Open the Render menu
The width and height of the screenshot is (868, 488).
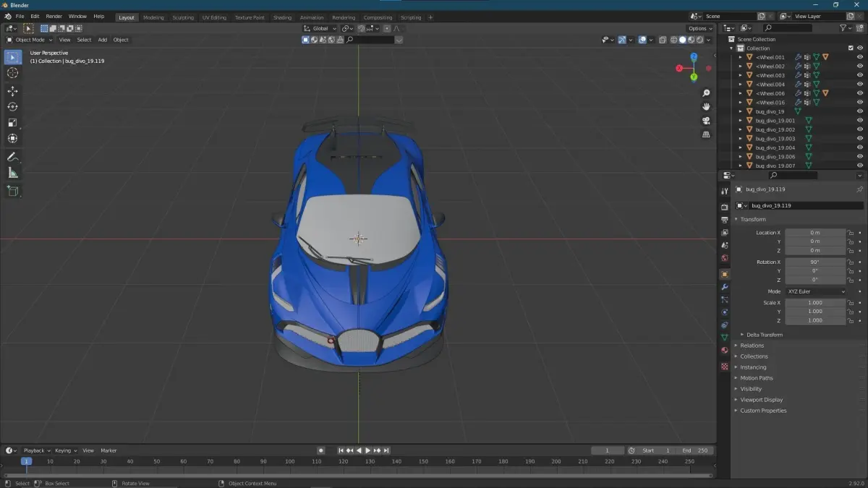(x=54, y=16)
